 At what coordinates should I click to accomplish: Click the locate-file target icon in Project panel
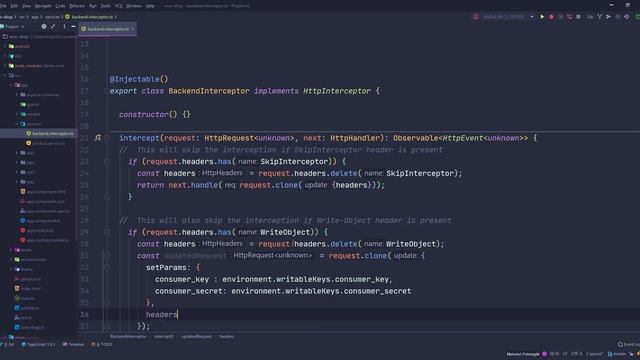[x=44, y=27]
